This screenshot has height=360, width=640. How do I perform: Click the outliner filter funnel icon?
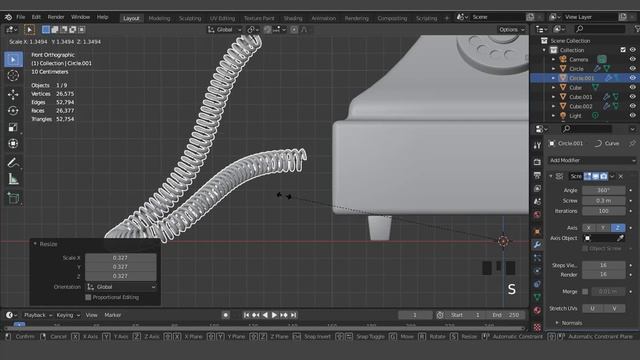pyautogui.click(x=637, y=29)
